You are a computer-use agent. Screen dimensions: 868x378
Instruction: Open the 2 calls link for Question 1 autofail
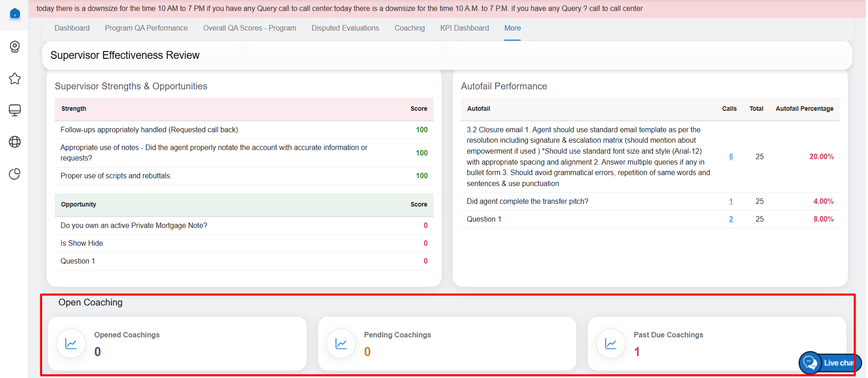tap(731, 219)
